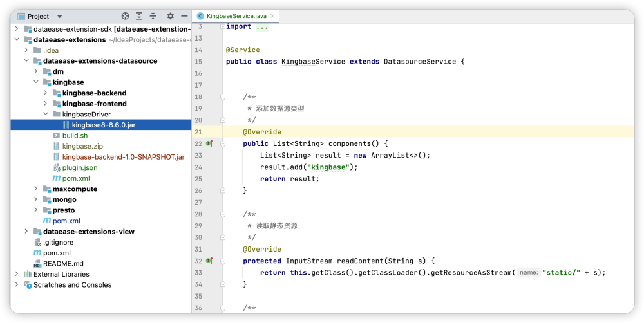This screenshot has height=323, width=644.
Task: Click the Scratches and Consoles icon
Action: coord(28,284)
